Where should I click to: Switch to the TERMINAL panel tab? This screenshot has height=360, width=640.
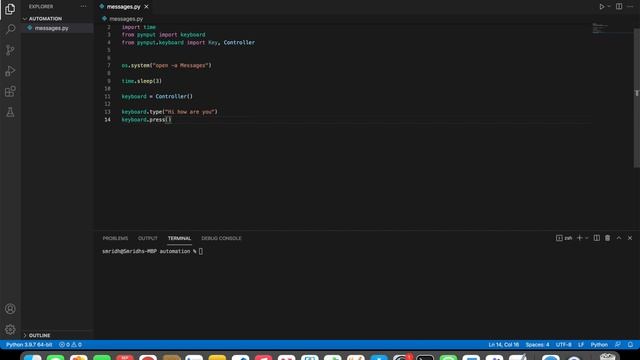click(x=179, y=238)
